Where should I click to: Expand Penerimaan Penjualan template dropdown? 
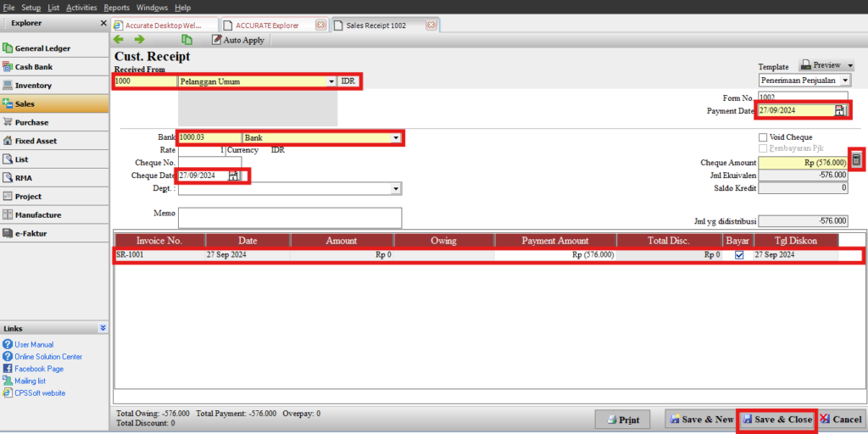tap(845, 81)
